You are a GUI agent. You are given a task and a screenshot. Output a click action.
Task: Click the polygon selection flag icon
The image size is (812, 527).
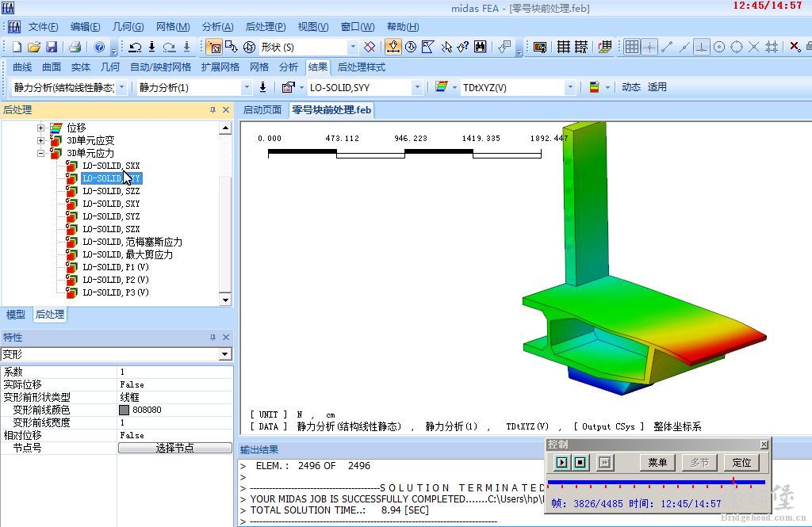(427, 47)
